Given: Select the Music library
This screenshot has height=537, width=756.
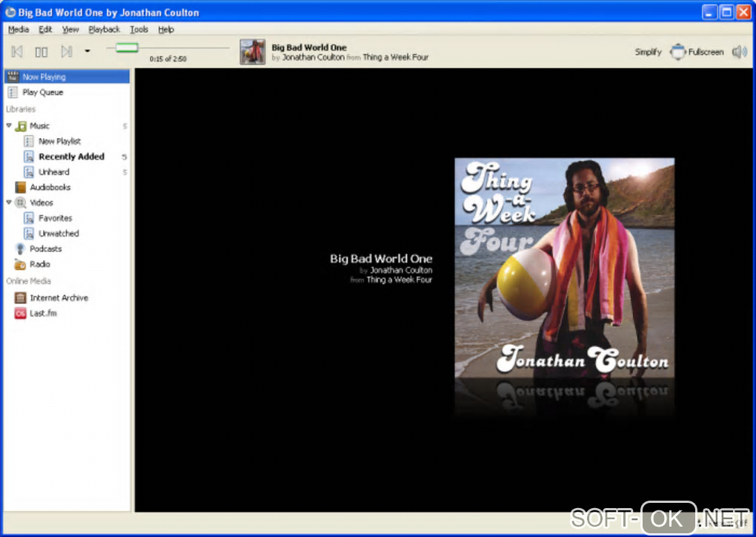Looking at the screenshot, I should click(x=39, y=126).
